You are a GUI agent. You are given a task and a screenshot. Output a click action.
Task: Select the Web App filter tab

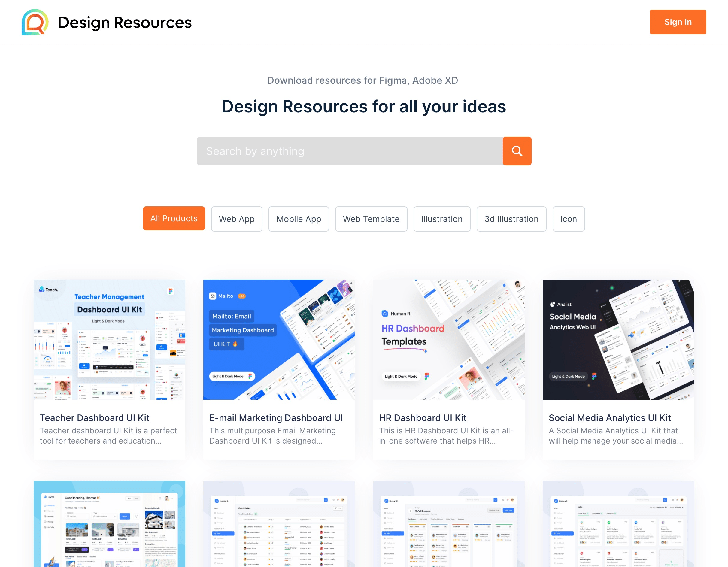[x=236, y=219]
